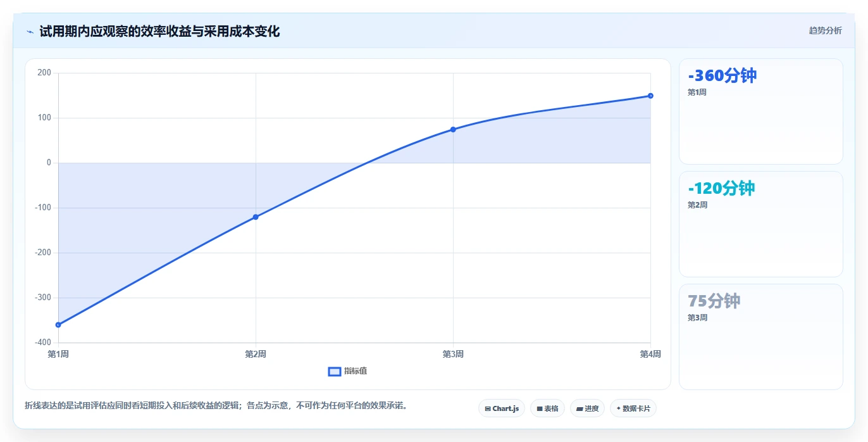Toggle the 指标值 legend item
Viewport: 868px width, 442px height.
347,371
